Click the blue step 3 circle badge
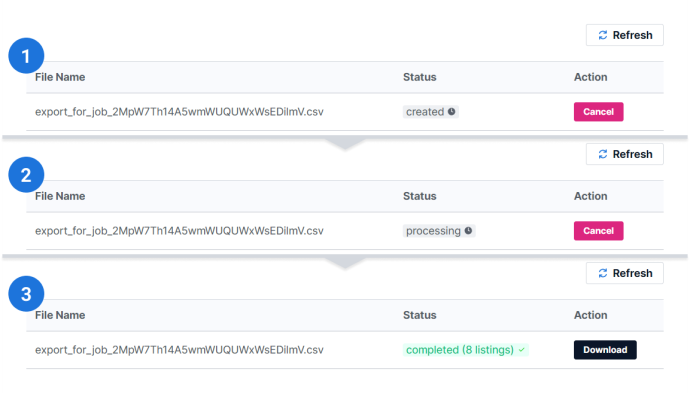Screen dimensions: 690x393 tap(26, 294)
